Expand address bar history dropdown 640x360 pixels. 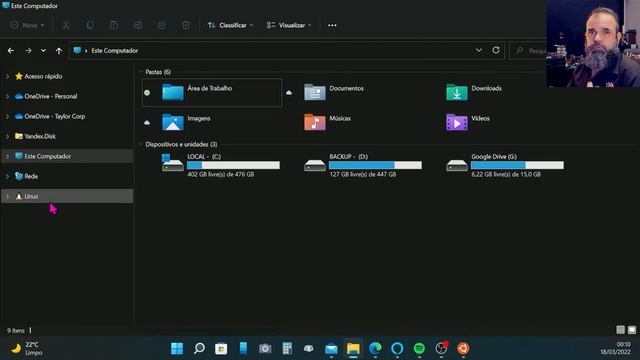pyautogui.click(x=479, y=50)
